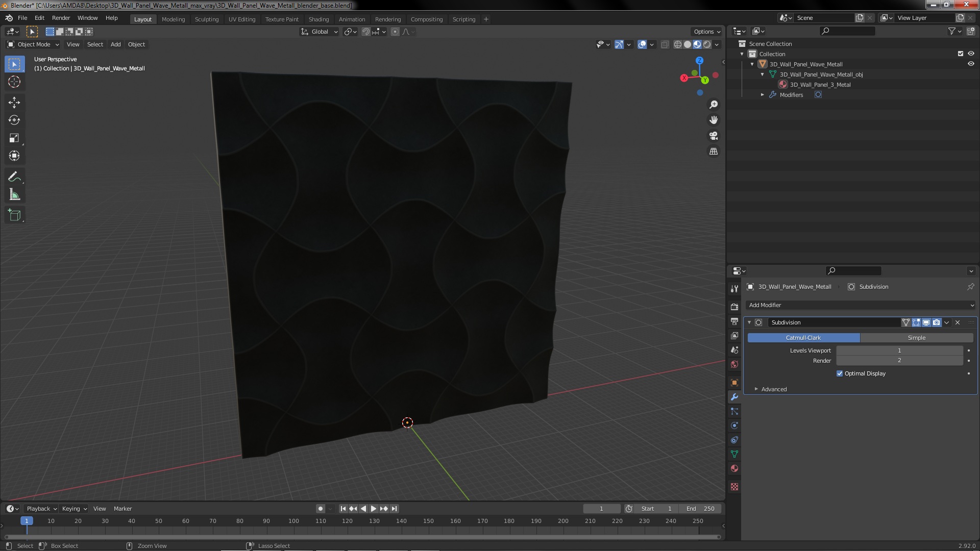The height and width of the screenshot is (551, 980).
Task: Toggle Optimal Display checkbox
Action: [x=839, y=373]
